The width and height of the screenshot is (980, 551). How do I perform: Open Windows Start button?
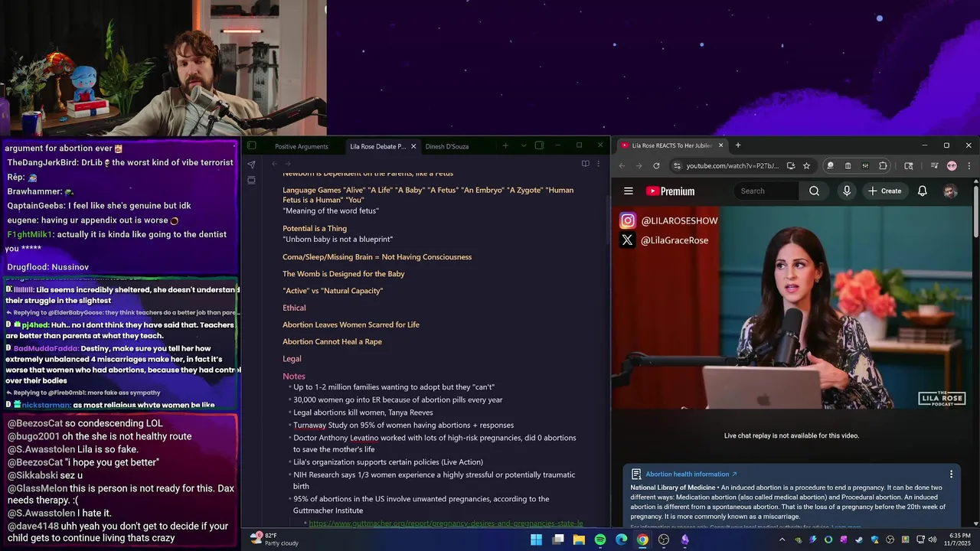tap(537, 540)
